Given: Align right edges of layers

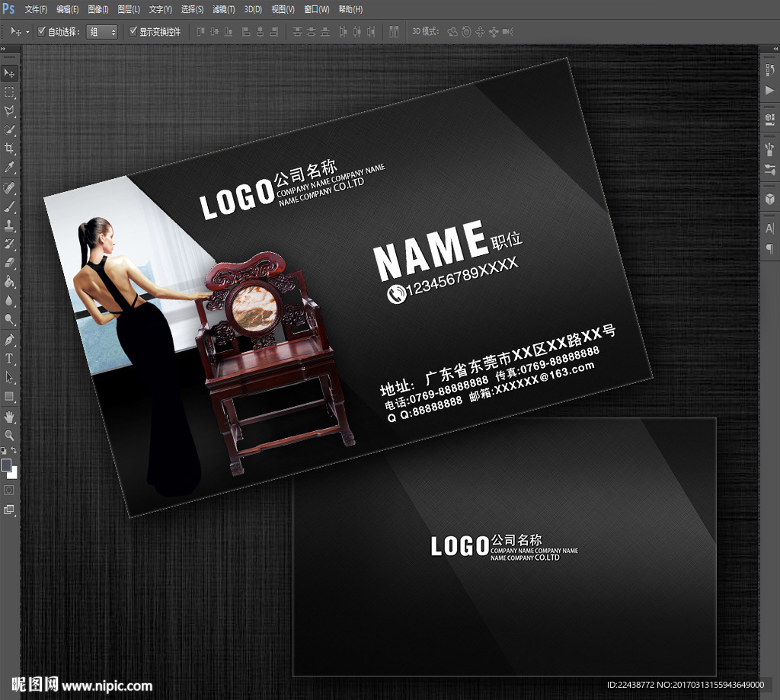Looking at the screenshot, I should (x=273, y=32).
